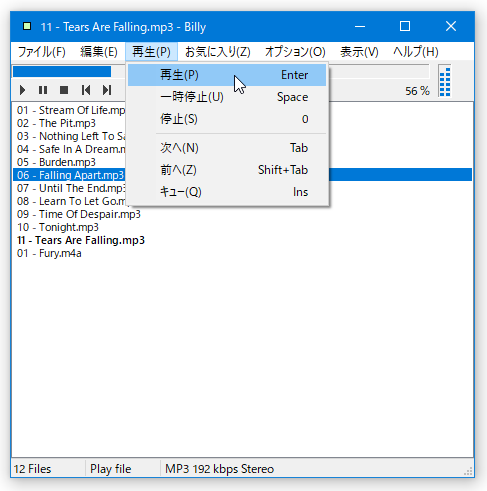Click MP3 192 kbps Stereo status
487x491 pixels.
tap(219, 469)
